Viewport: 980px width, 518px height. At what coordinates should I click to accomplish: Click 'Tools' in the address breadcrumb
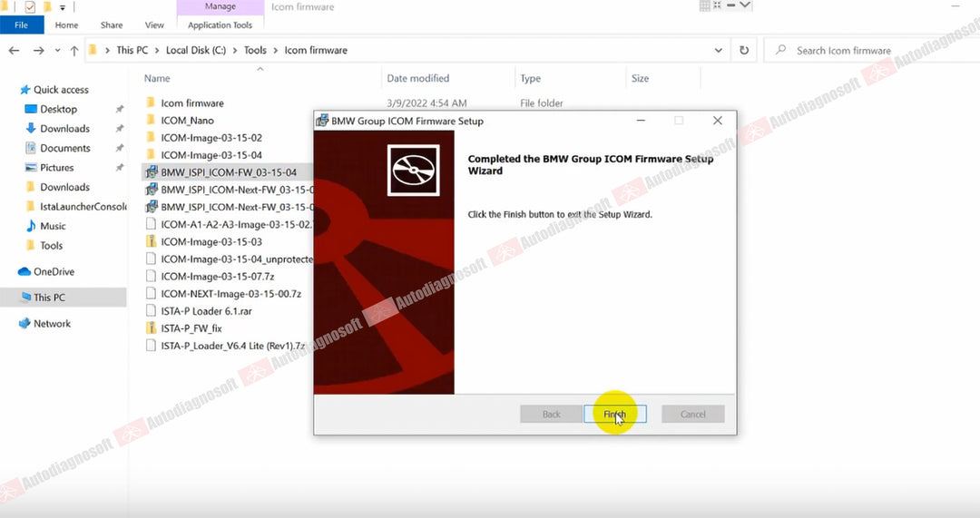pyautogui.click(x=255, y=50)
